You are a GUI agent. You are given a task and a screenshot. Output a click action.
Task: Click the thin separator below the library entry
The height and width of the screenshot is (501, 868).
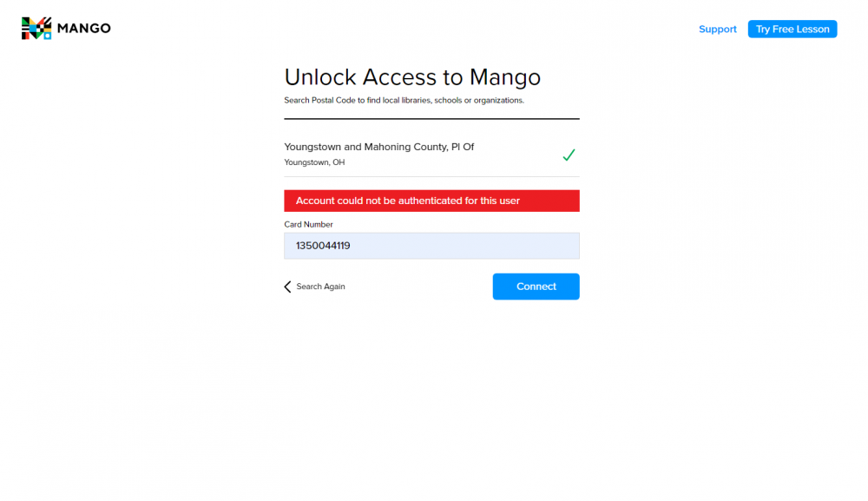431,177
